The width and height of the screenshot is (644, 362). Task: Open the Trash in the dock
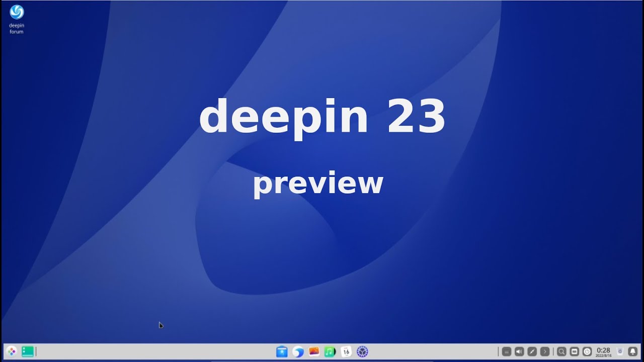point(620,351)
